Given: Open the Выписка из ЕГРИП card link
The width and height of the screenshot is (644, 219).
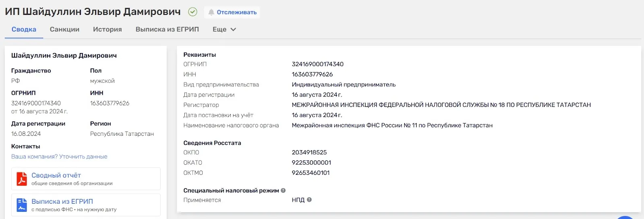Looking at the screenshot, I should tap(86, 205).
